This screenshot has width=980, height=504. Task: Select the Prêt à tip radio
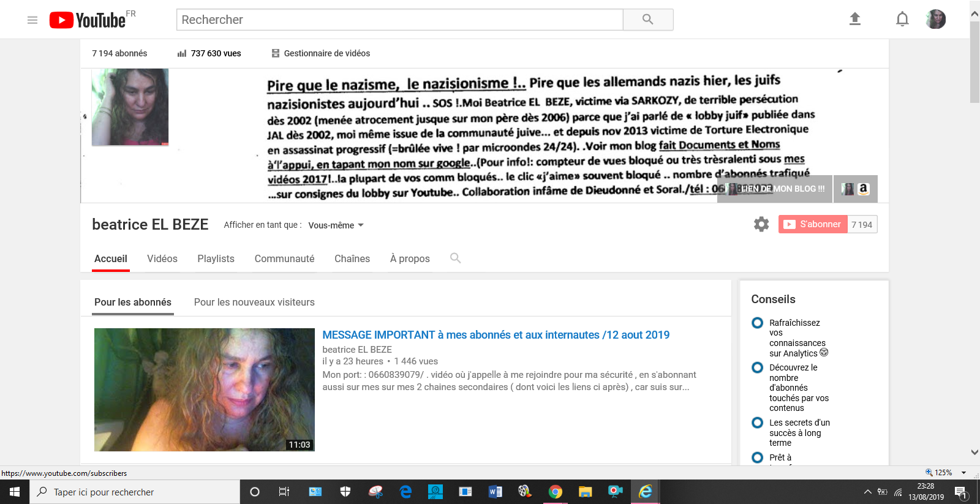[758, 457]
